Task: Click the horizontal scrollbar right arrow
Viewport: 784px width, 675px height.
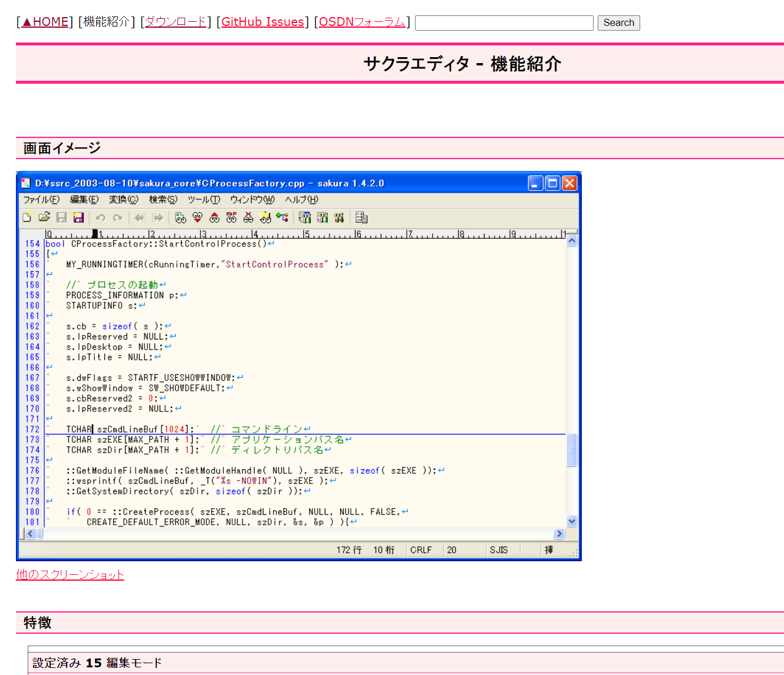Action: 559,534
